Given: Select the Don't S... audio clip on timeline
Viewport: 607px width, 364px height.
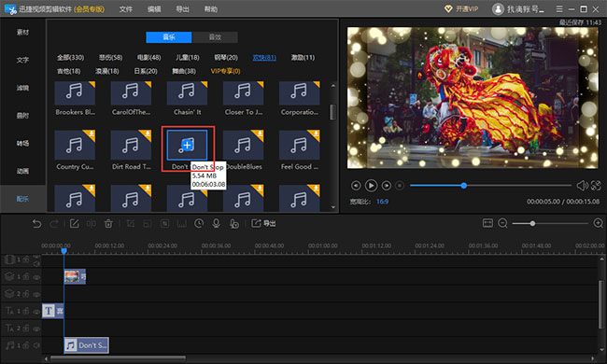Looking at the screenshot, I should coord(86,345).
